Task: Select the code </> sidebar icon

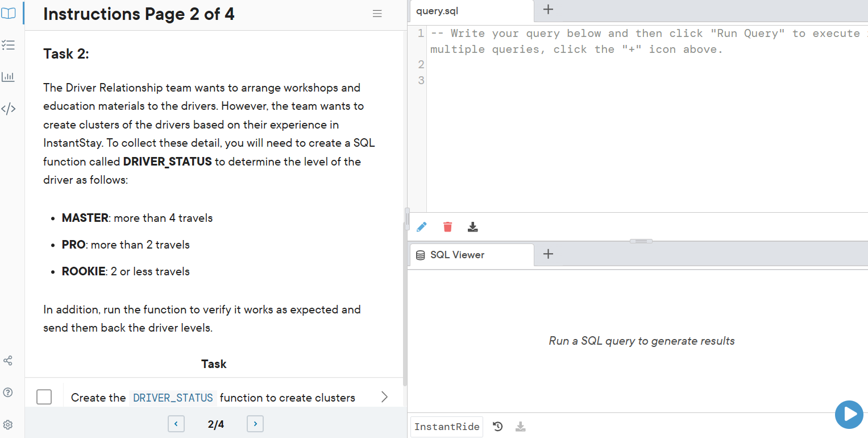Action: pyautogui.click(x=8, y=108)
